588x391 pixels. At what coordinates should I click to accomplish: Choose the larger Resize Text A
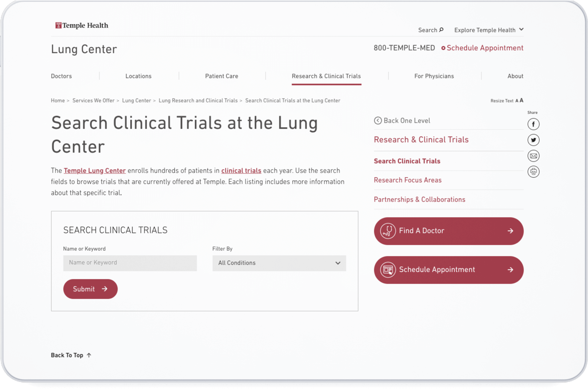(522, 101)
